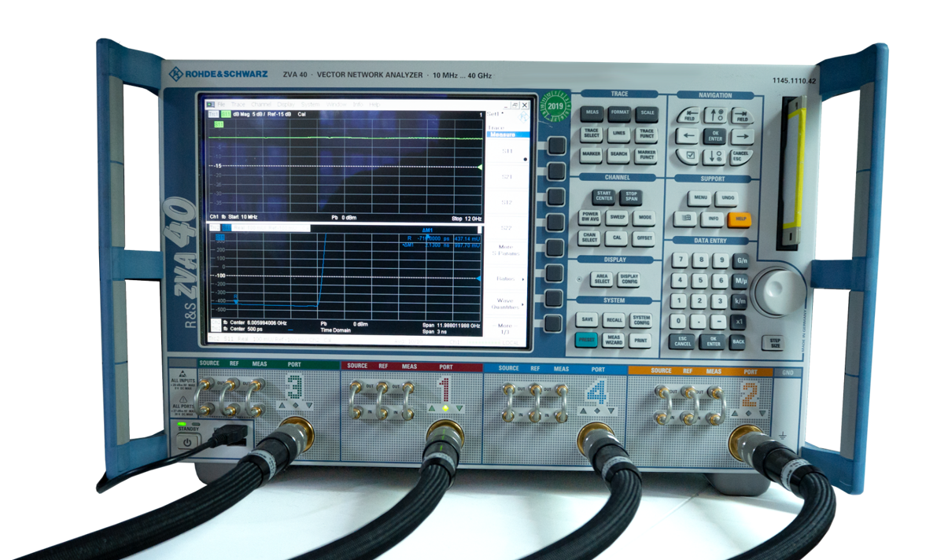937x560 pixels.
Task: Click the AREA SELECT key
Action: point(602,279)
